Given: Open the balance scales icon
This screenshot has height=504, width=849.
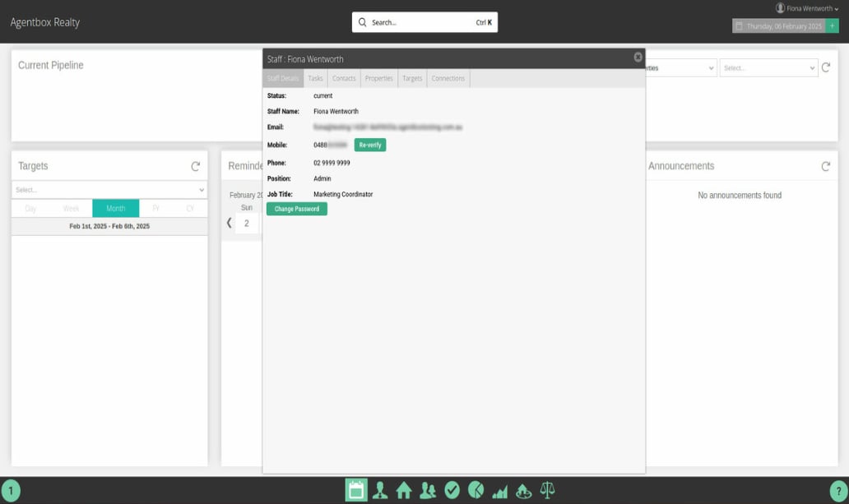Looking at the screenshot, I should [547, 491].
